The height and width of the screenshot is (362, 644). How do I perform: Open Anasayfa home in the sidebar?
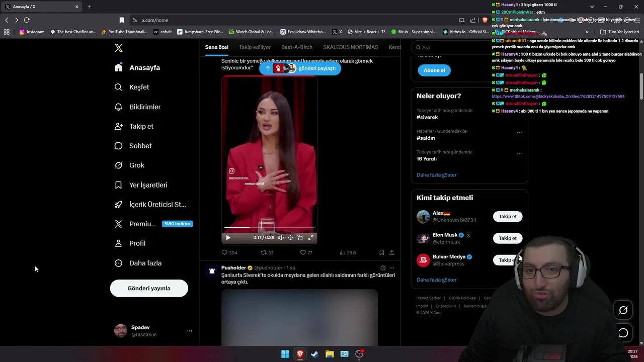137,67
